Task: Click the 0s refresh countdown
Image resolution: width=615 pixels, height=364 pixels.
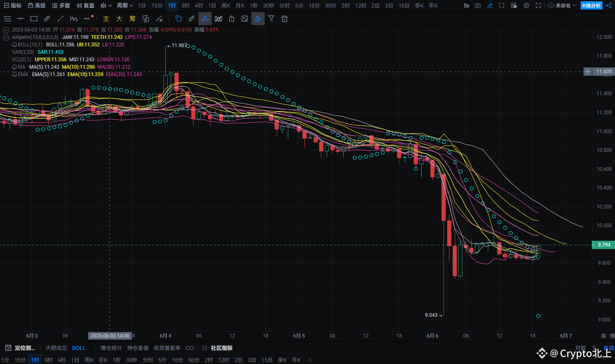Action: (x=466, y=5)
